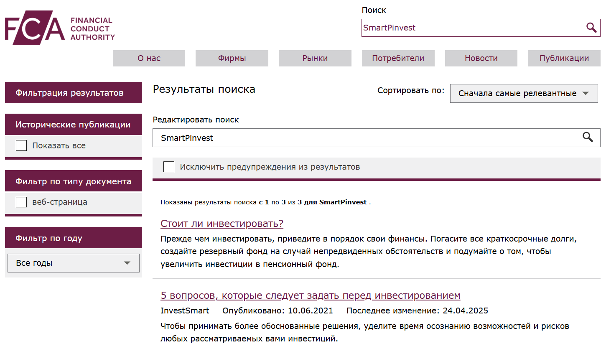Image resolution: width=601 pixels, height=364 pixels.
Task: Open the Все годы year filter dropdown
Action: point(73,263)
